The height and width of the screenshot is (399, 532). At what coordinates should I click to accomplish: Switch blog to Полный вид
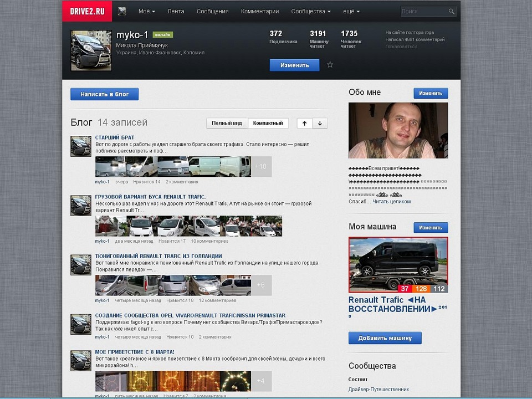[x=227, y=123]
